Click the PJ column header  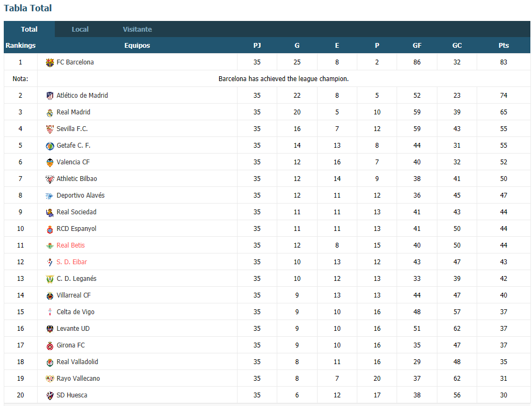pyautogui.click(x=257, y=45)
